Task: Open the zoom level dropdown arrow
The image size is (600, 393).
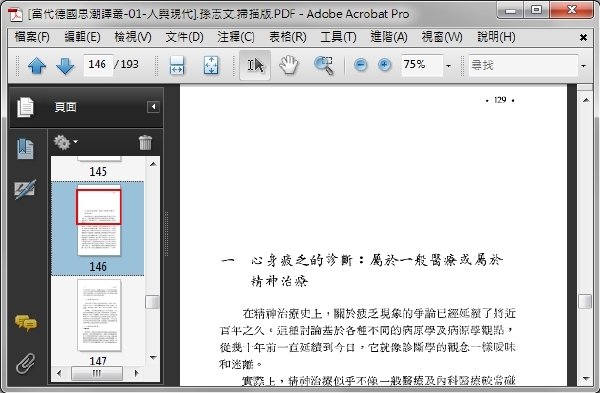Action: (448, 66)
